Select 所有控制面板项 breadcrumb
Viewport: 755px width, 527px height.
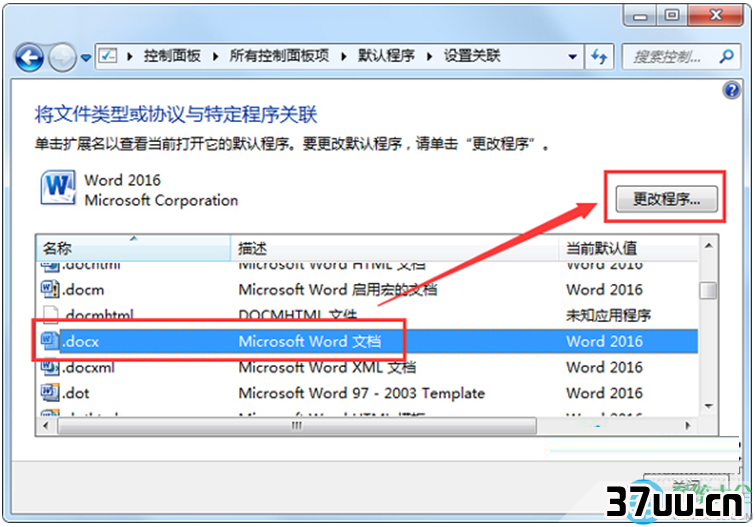point(279,56)
